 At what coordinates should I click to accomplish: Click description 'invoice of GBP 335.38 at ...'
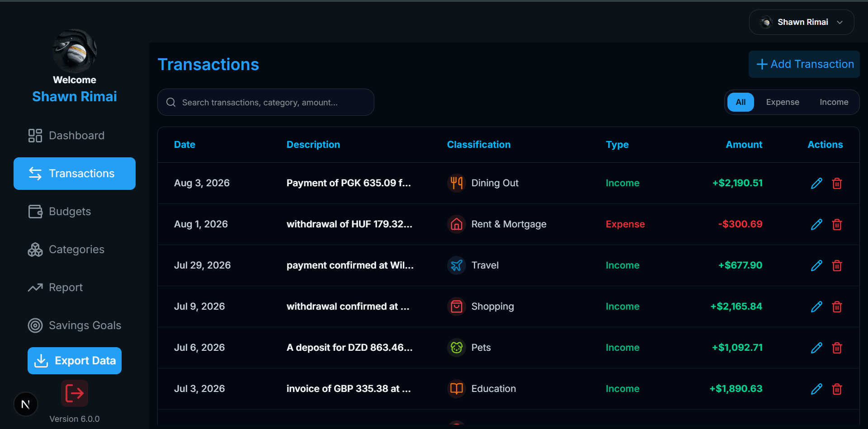click(349, 389)
